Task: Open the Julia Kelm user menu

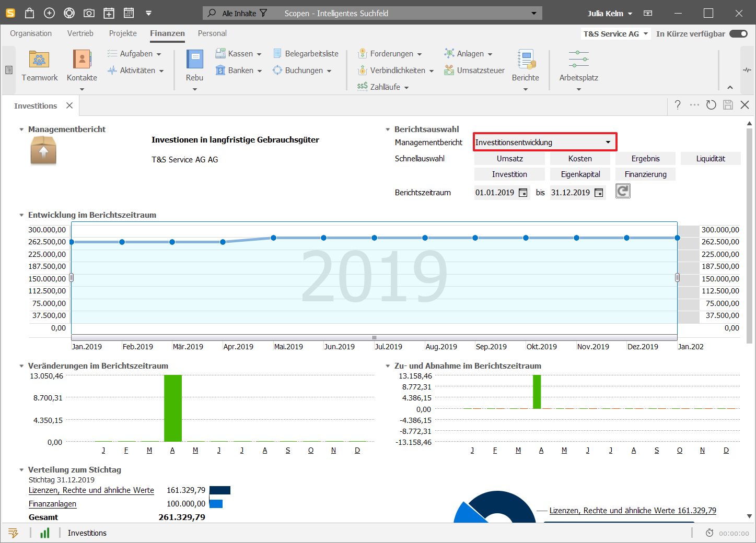Action: (610, 13)
